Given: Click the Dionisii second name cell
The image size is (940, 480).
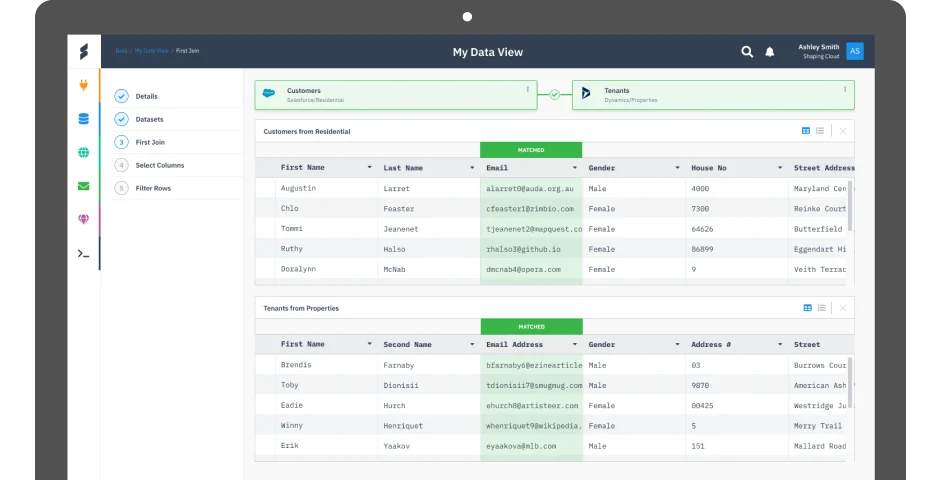Looking at the screenshot, I should [401, 385].
